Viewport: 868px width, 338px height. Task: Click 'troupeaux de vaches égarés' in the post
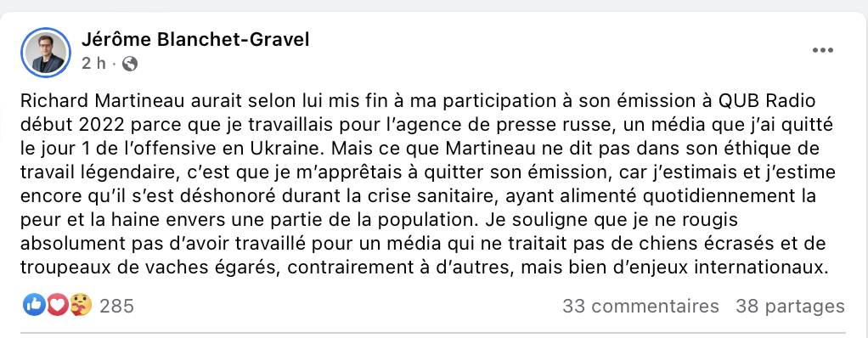pyautogui.click(x=149, y=268)
